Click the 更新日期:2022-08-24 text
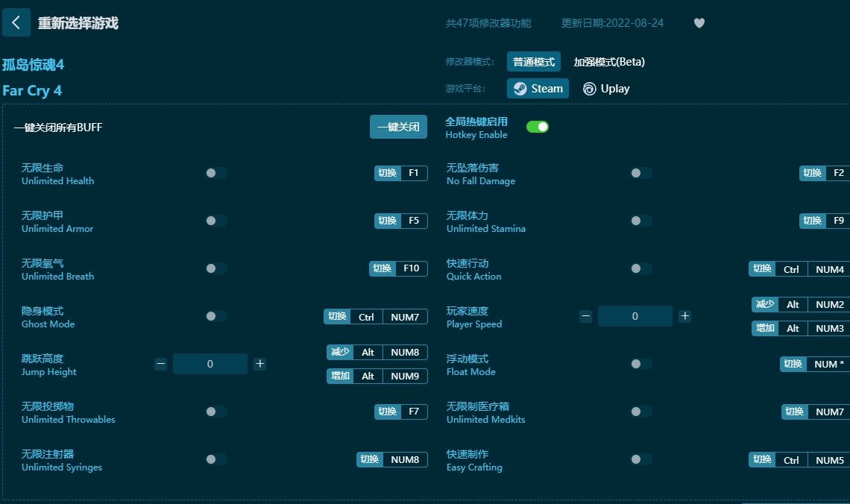850x504 pixels. 612,23
